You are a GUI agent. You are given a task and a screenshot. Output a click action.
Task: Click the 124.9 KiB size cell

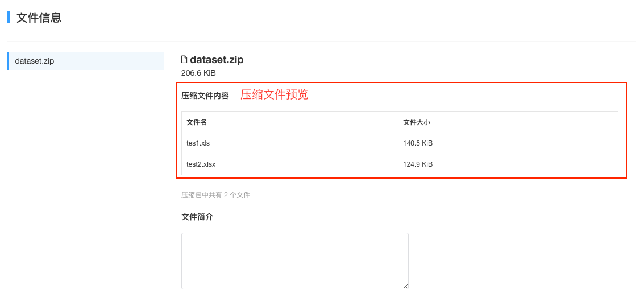coord(508,164)
